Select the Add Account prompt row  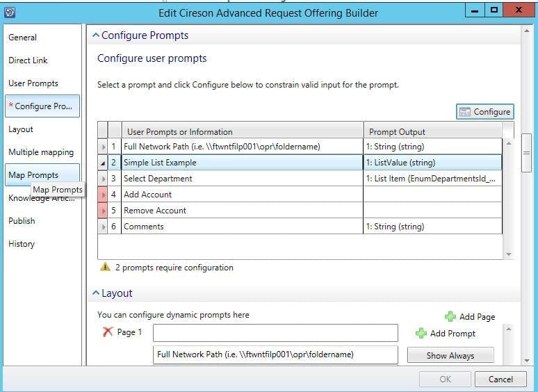coord(300,195)
